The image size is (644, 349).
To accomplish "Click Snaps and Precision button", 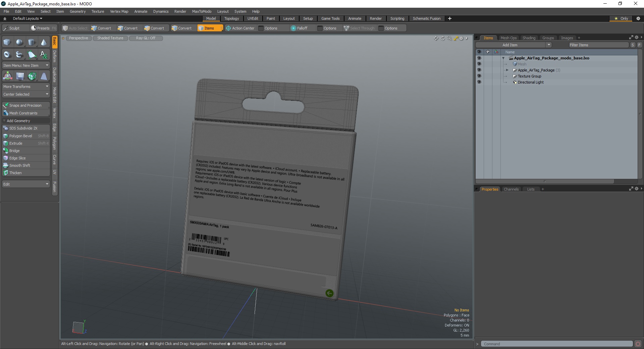I will pos(26,105).
